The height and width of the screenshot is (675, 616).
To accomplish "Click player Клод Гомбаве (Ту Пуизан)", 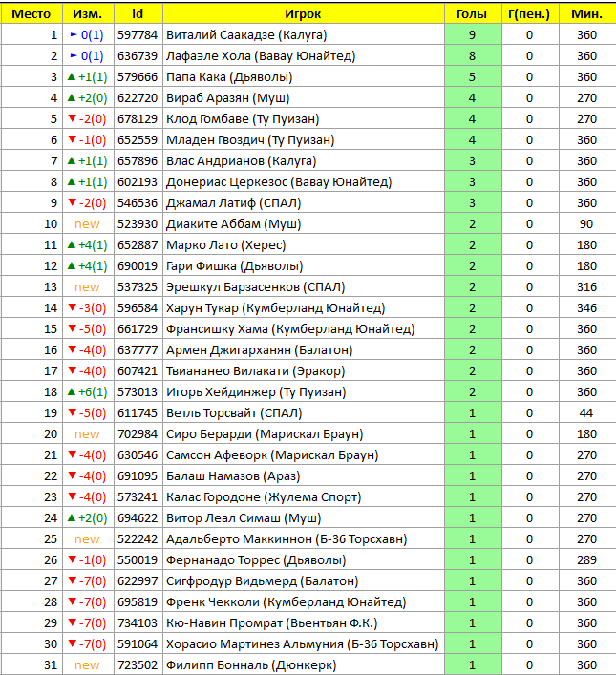I will 243,119.
